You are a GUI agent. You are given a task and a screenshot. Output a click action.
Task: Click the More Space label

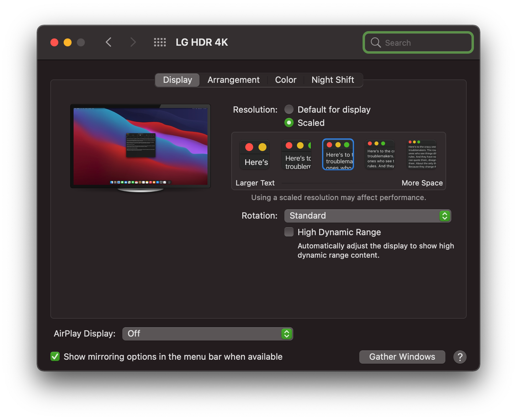coord(422,183)
